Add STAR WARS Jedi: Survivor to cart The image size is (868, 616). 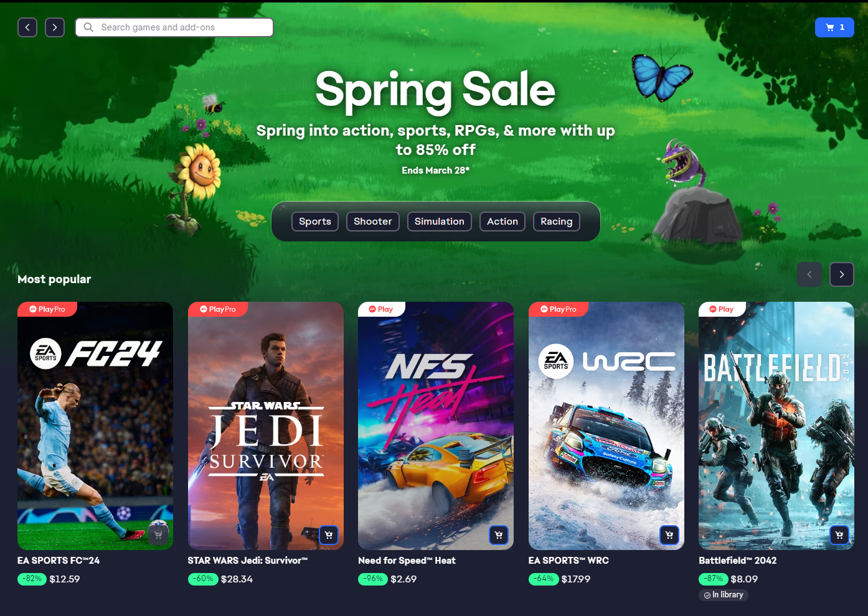tap(329, 535)
